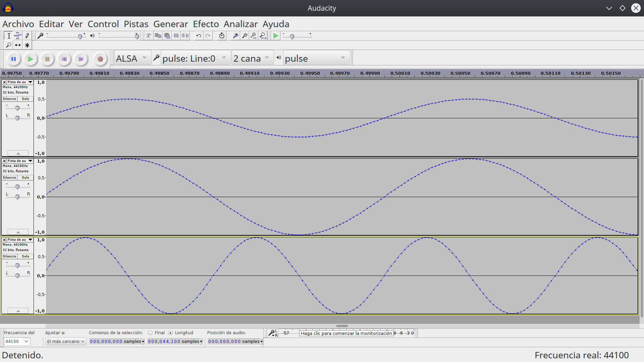Collapse the first track with bottom arrow

pos(18,153)
